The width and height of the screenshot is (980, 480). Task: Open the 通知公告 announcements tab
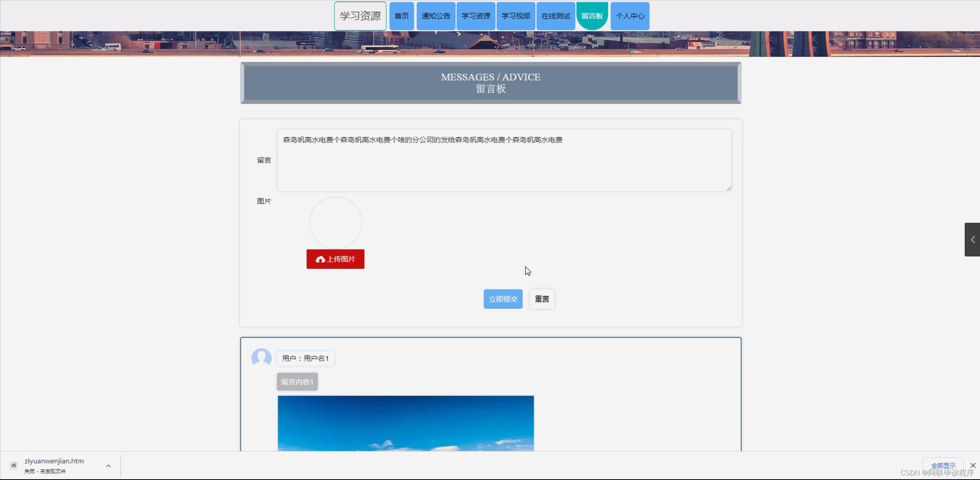[x=436, y=16]
